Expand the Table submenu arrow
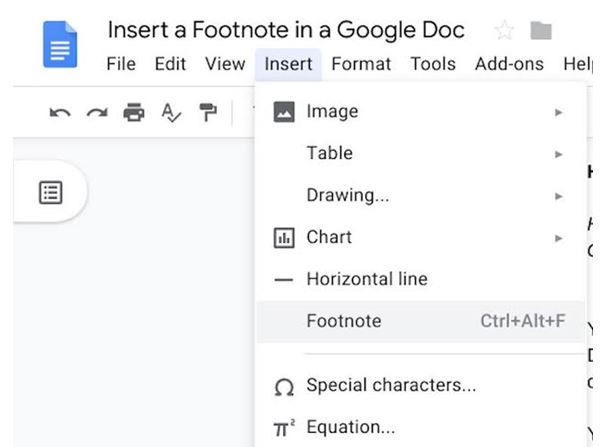Image resolution: width=610 pixels, height=447 pixels. [x=559, y=154]
